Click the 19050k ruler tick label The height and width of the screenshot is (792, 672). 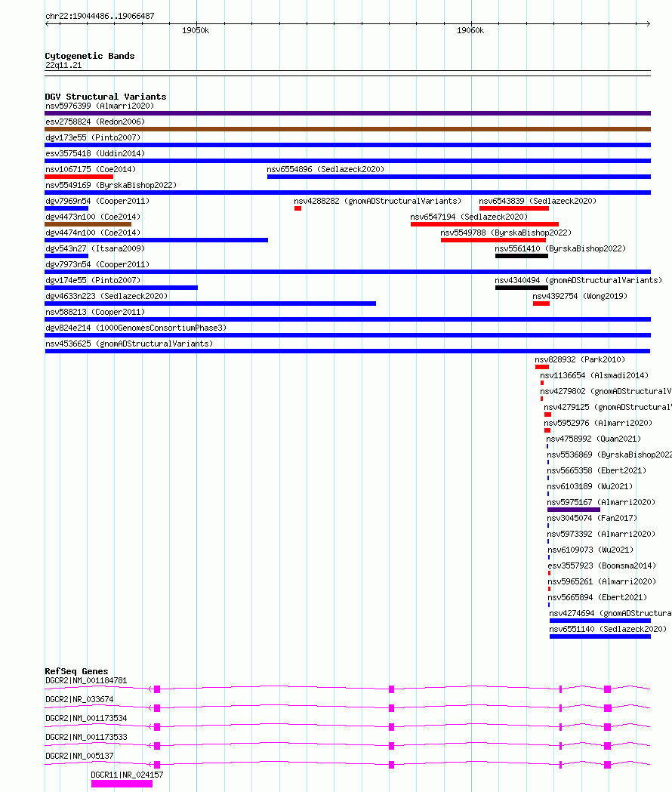196,31
